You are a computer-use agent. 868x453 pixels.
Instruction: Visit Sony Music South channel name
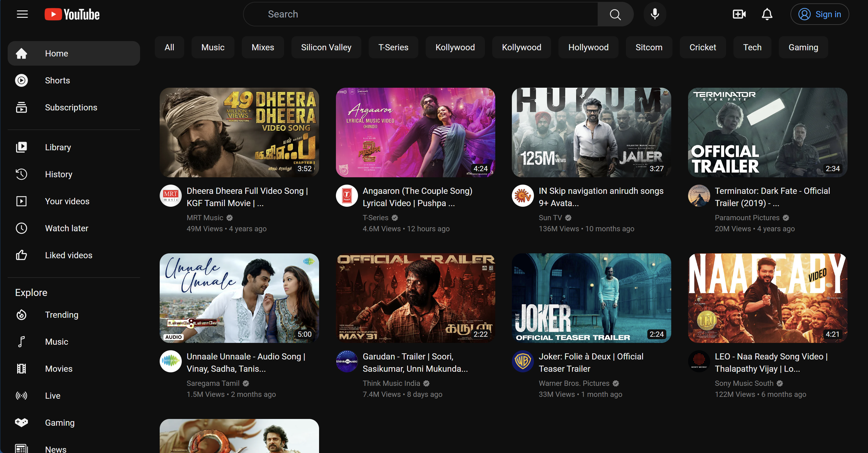(744, 383)
